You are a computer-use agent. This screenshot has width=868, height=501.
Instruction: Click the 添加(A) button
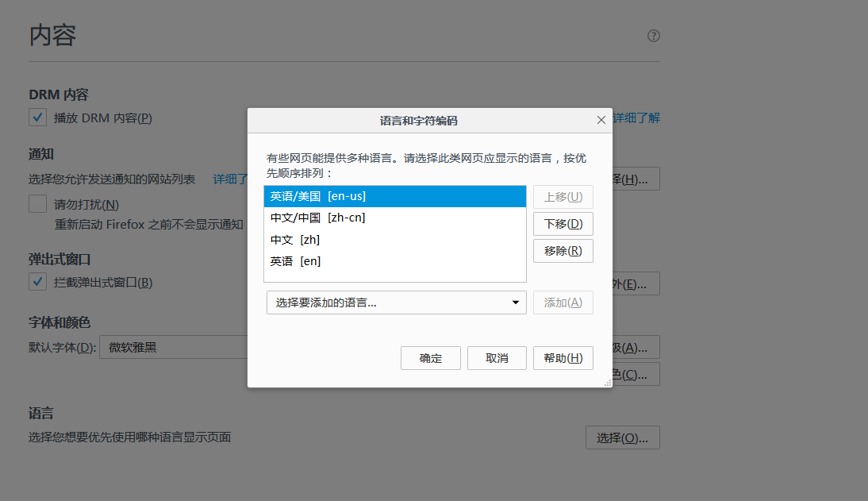(563, 303)
